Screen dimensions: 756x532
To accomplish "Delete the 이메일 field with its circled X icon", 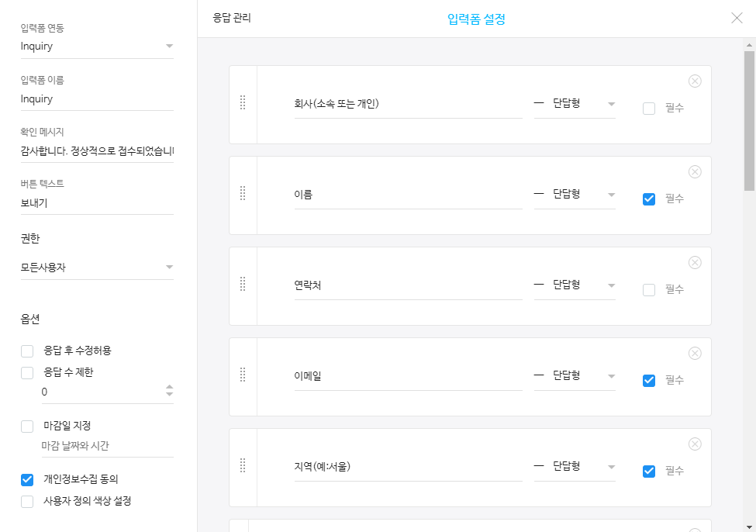I will (x=695, y=353).
